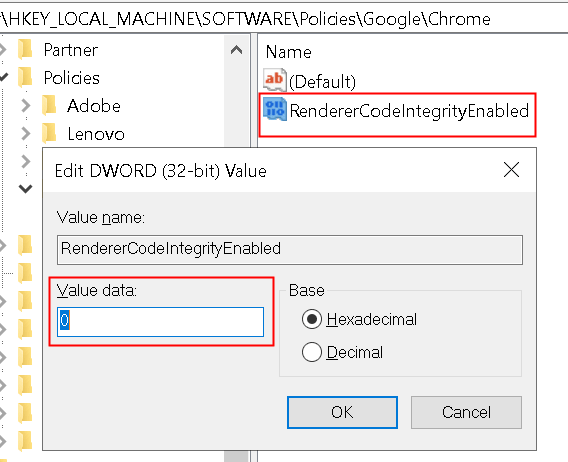Cancel the Edit DWORD dialog
This screenshot has height=462, width=568.
pos(466,412)
